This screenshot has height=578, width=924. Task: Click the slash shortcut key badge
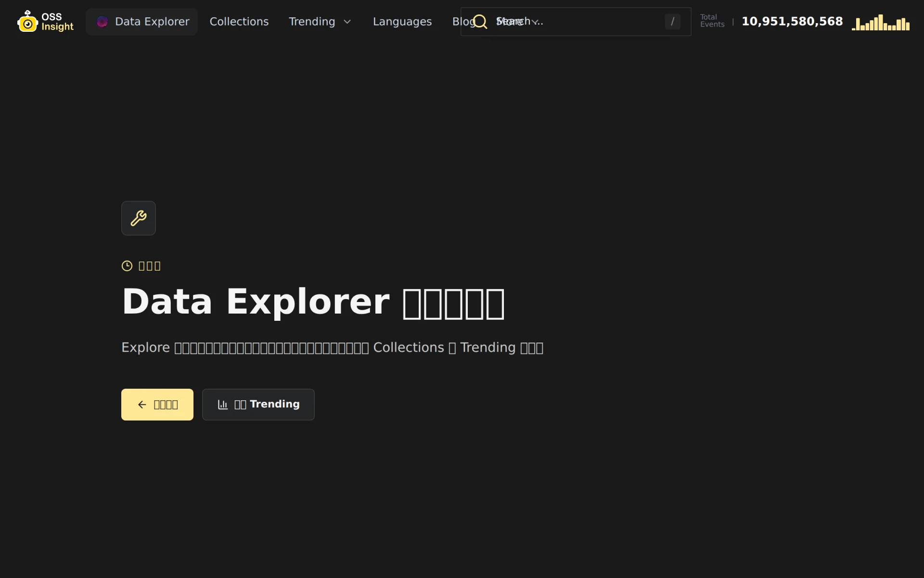[672, 22]
